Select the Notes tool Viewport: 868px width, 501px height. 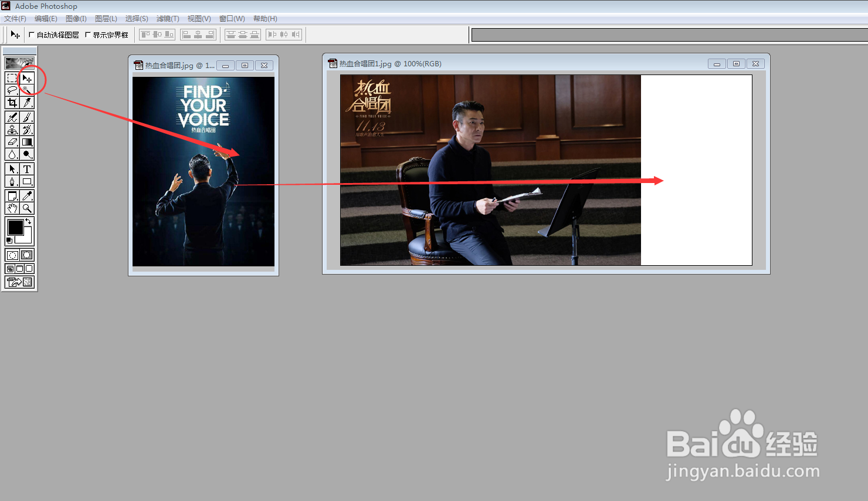point(12,196)
